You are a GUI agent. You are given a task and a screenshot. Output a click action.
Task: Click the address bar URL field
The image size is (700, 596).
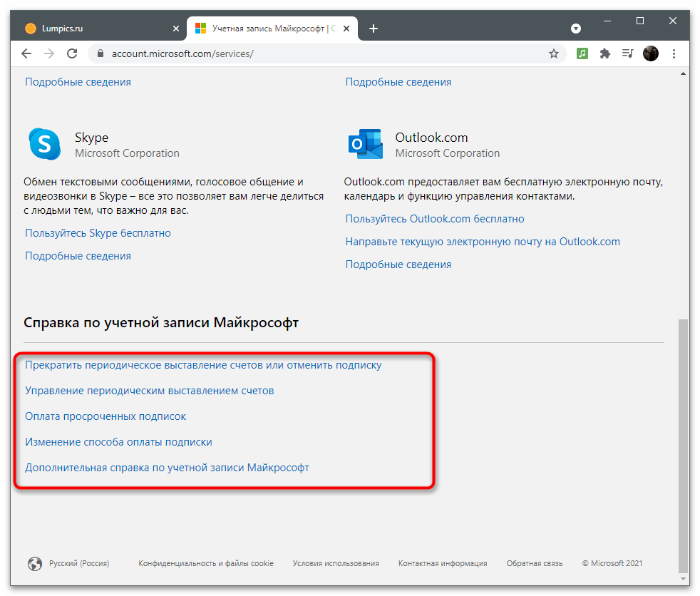point(326,53)
